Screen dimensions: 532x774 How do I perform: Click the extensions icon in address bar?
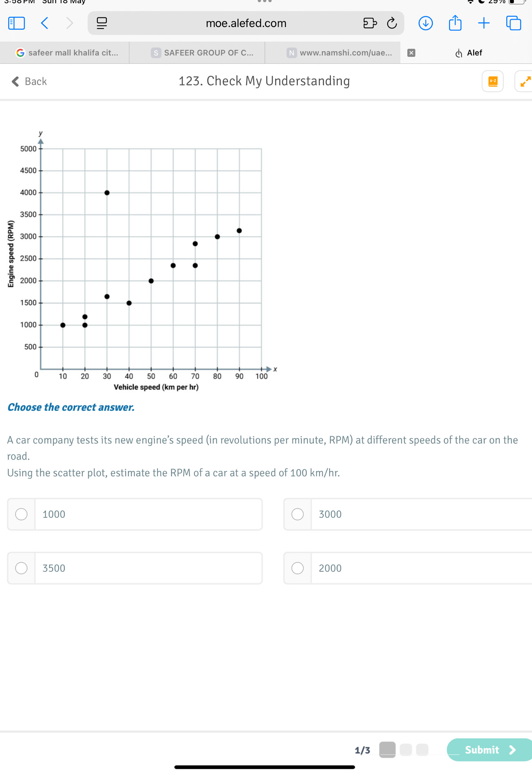tap(370, 23)
